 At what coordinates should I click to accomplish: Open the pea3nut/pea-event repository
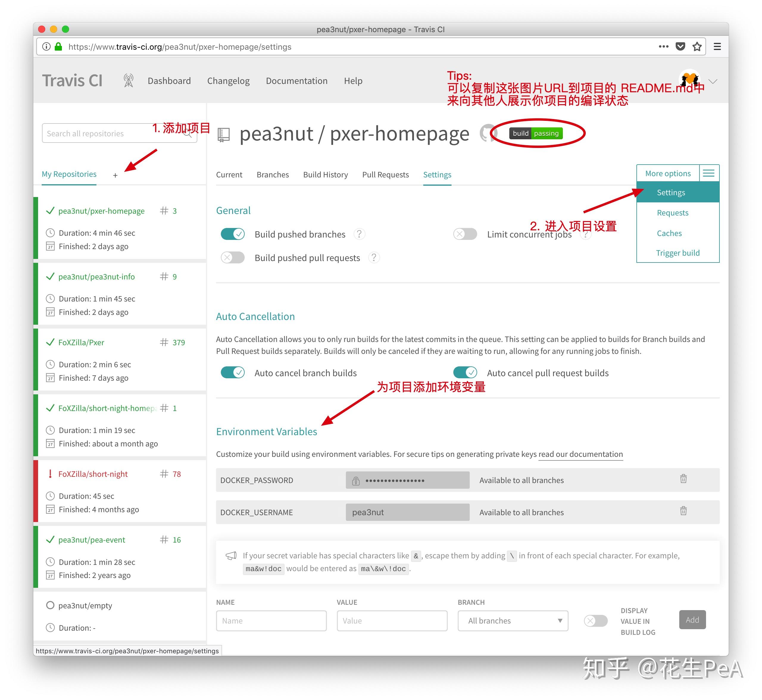coord(92,540)
